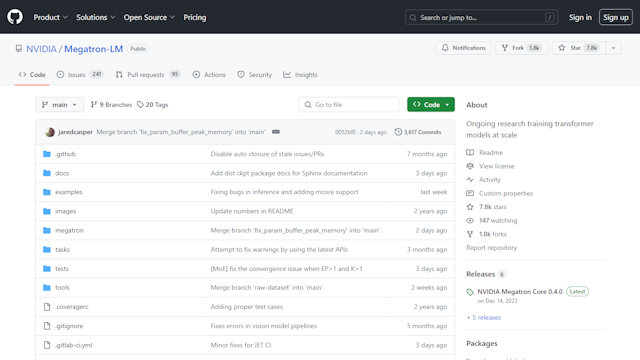Switch to the Pull requests tab

pos(148,75)
